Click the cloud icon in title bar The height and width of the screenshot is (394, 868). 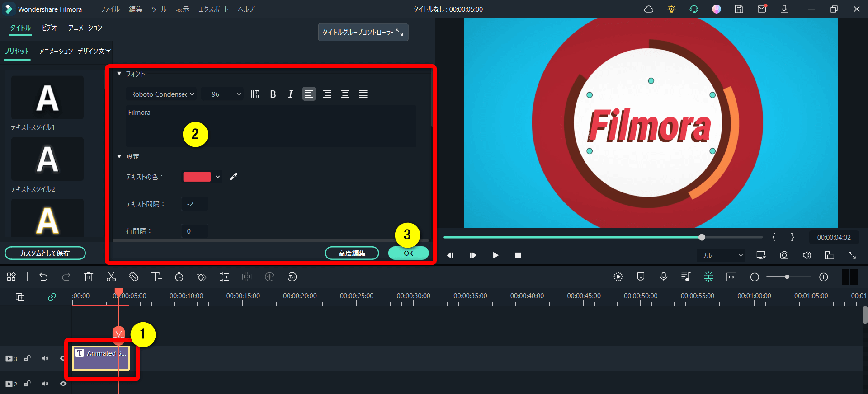coord(649,9)
